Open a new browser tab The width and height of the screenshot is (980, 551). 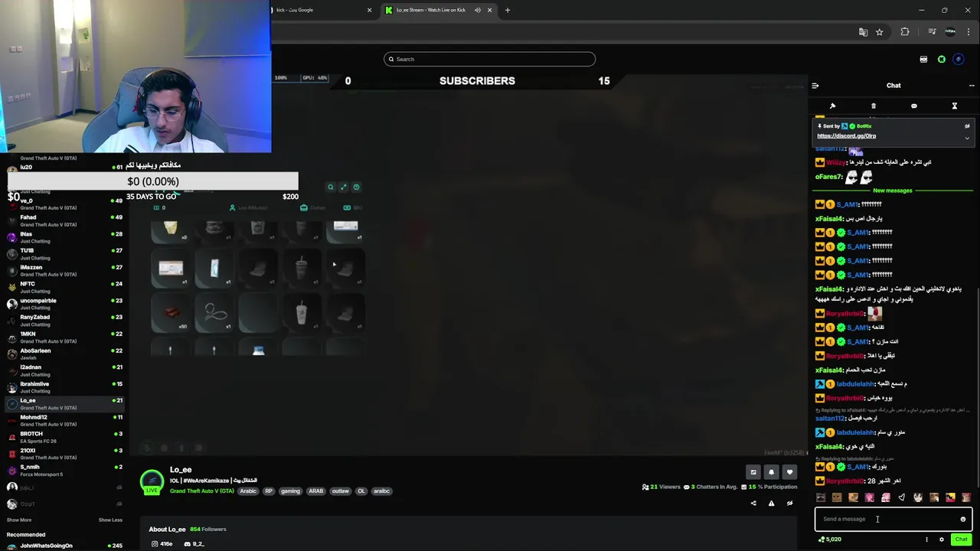[x=508, y=10]
